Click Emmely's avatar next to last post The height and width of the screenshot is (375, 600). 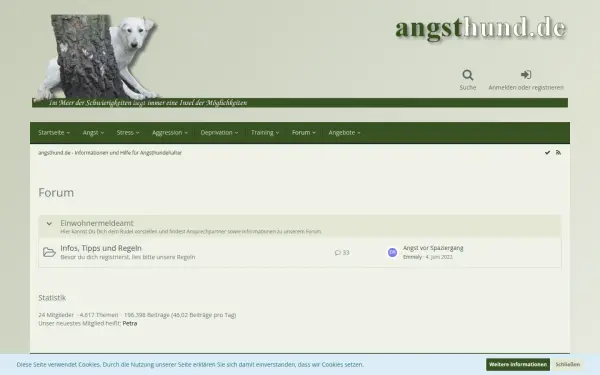pyautogui.click(x=392, y=253)
